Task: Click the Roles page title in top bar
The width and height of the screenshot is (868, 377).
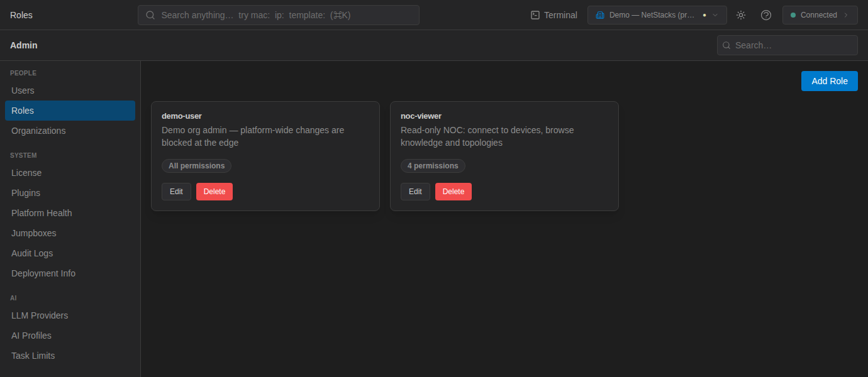Action: (21, 15)
